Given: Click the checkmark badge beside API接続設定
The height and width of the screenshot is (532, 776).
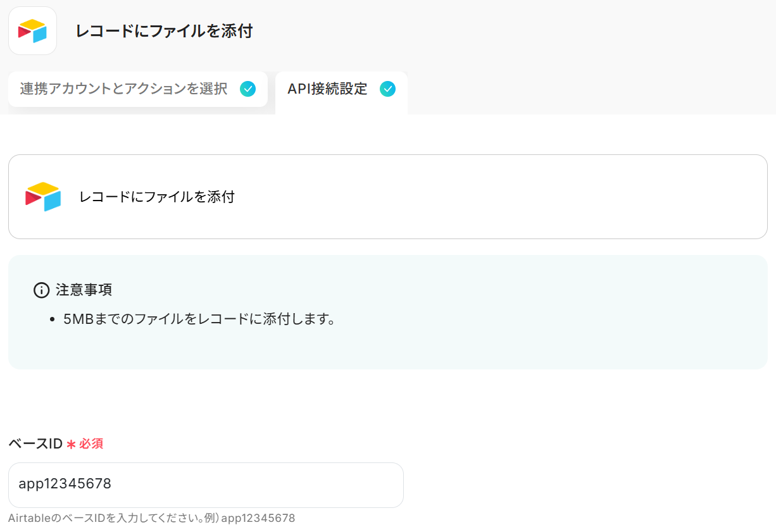Looking at the screenshot, I should (x=387, y=89).
